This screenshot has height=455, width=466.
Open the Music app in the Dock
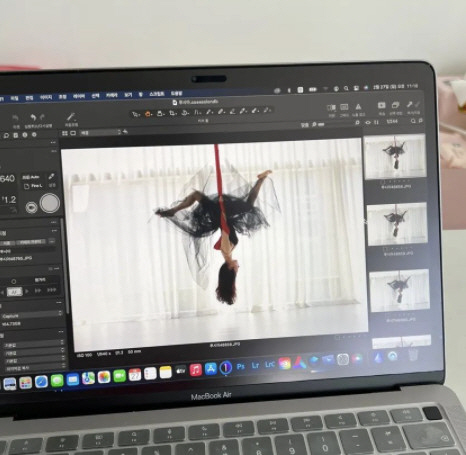(x=196, y=369)
